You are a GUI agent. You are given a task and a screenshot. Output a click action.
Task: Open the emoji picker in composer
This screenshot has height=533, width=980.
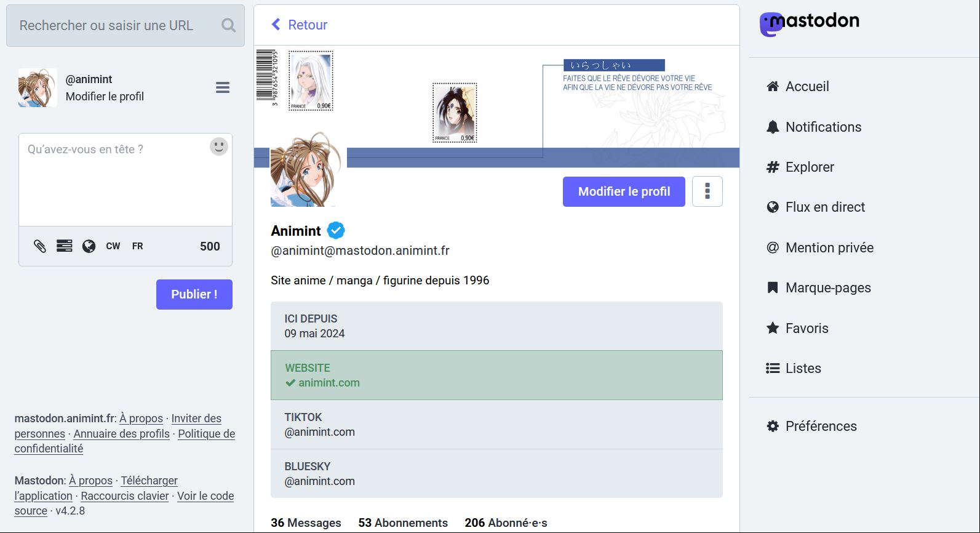point(219,146)
